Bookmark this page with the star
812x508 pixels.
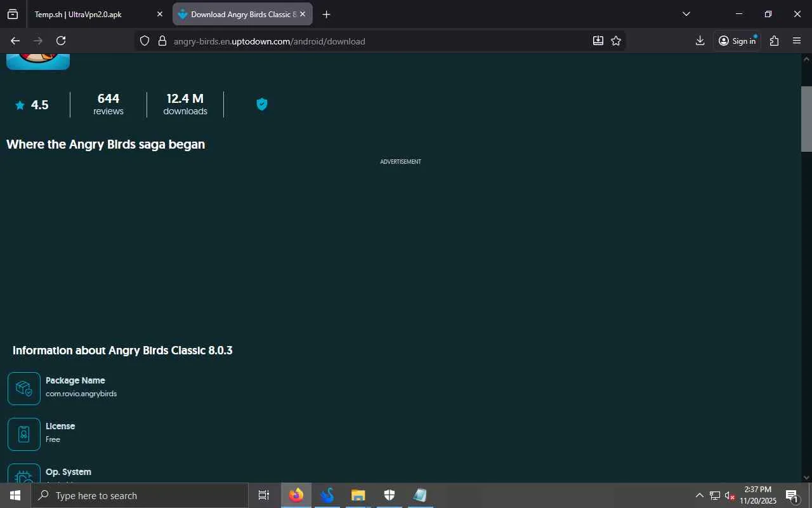[615, 41]
